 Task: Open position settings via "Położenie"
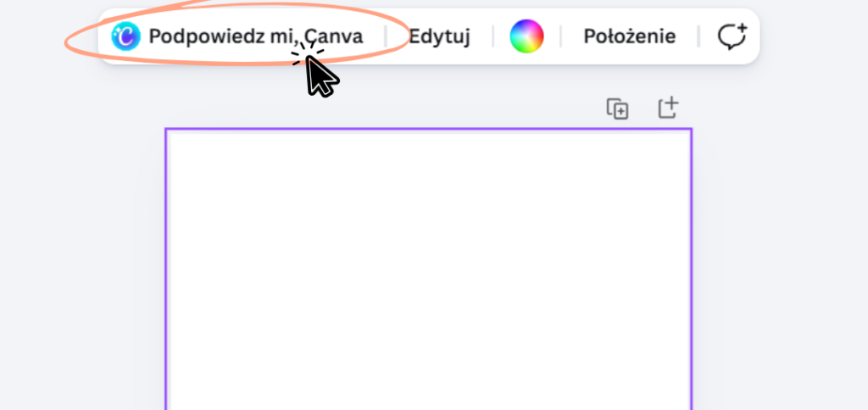[x=629, y=36]
